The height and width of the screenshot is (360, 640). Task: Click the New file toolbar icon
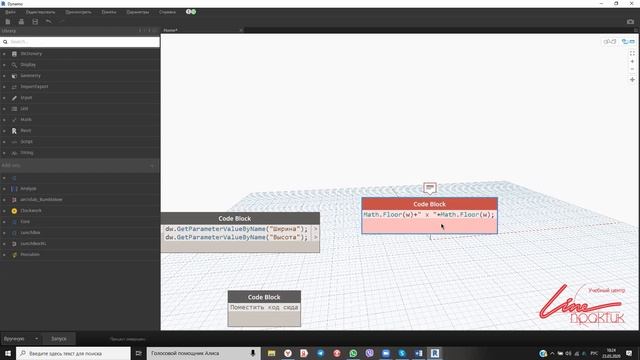(x=8, y=22)
